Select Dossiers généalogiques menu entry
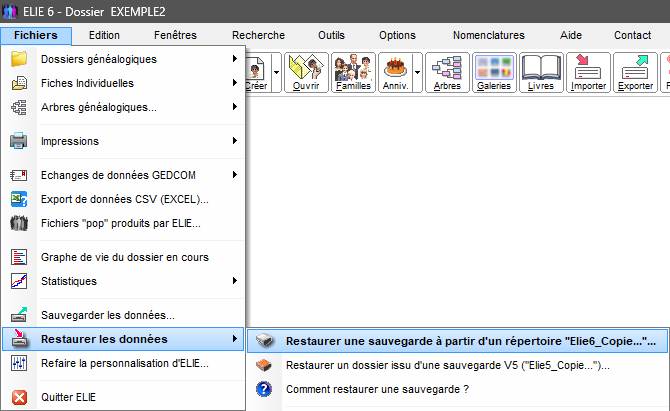The width and height of the screenshot is (670, 411). (x=123, y=59)
